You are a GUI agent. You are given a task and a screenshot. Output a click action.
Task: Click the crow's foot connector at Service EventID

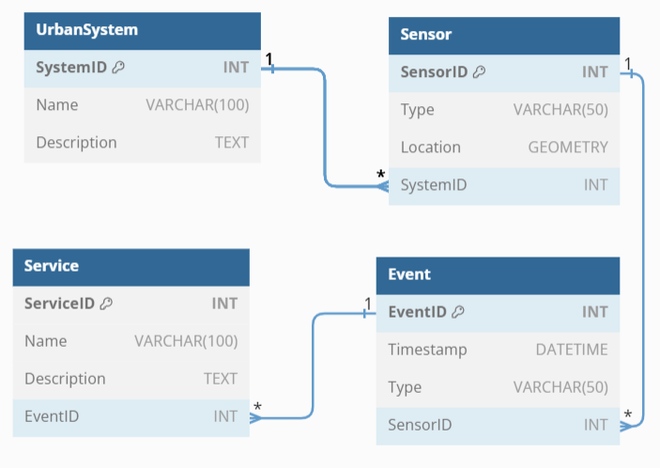(256, 417)
